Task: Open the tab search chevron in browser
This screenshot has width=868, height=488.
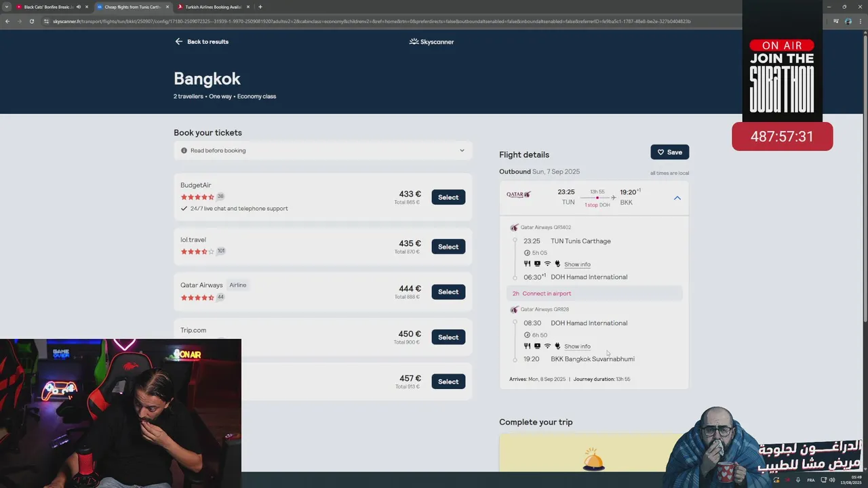Action: pyautogui.click(x=7, y=7)
